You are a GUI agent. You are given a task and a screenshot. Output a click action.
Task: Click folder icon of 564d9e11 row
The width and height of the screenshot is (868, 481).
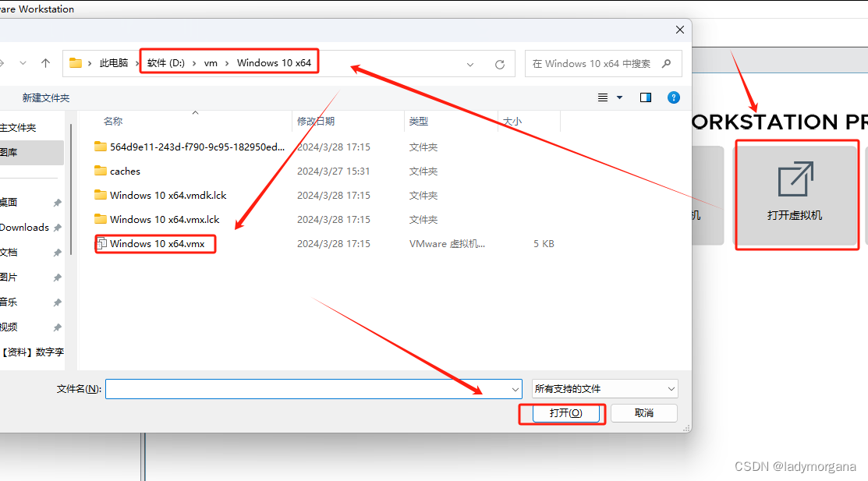[100, 146]
